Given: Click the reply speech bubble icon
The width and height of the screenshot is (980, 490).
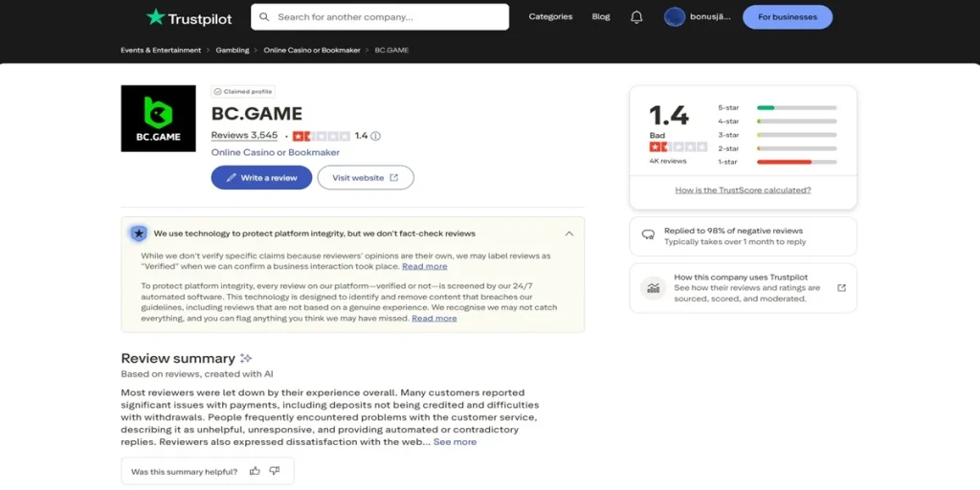Looking at the screenshot, I should [x=648, y=235].
